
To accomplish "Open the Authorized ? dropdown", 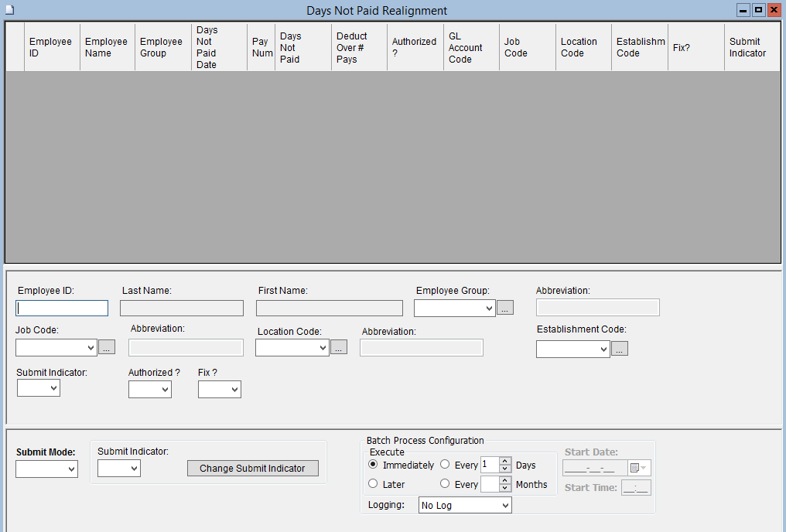I will pyautogui.click(x=149, y=390).
